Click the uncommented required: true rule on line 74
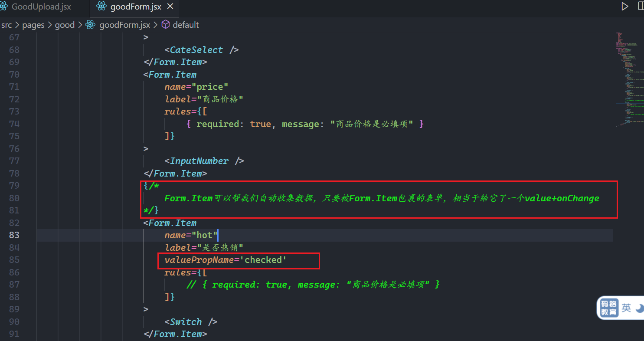 click(305, 124)
